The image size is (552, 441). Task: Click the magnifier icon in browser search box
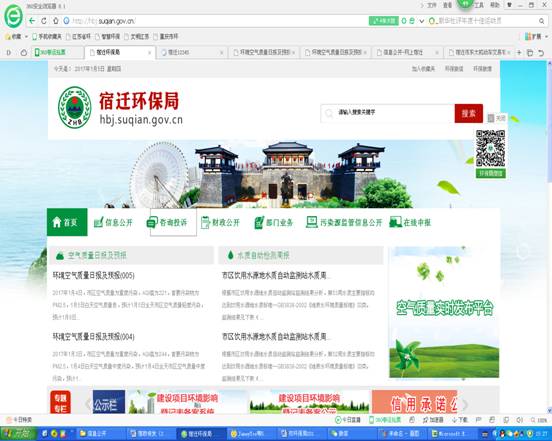point(541,21)
